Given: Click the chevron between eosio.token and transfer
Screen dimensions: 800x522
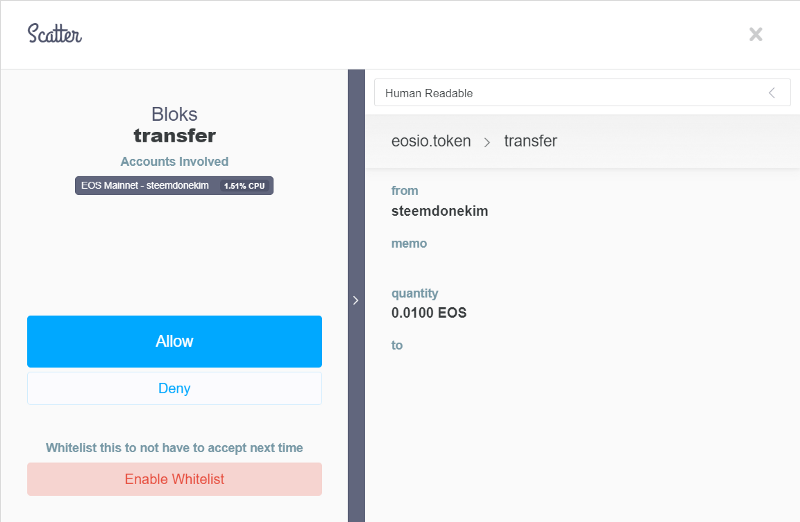Looking at the screenshot, I should coord(487,142).
